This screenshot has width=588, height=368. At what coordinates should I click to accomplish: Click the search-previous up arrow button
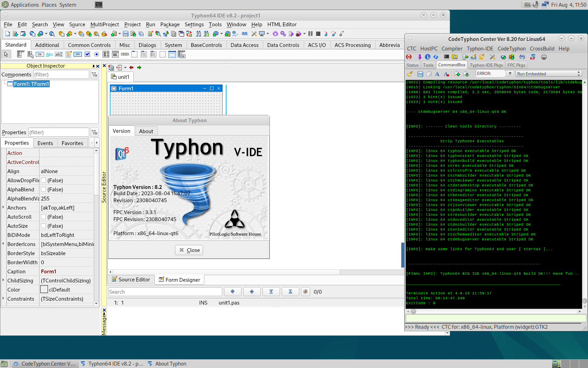(x=252, y=292)
